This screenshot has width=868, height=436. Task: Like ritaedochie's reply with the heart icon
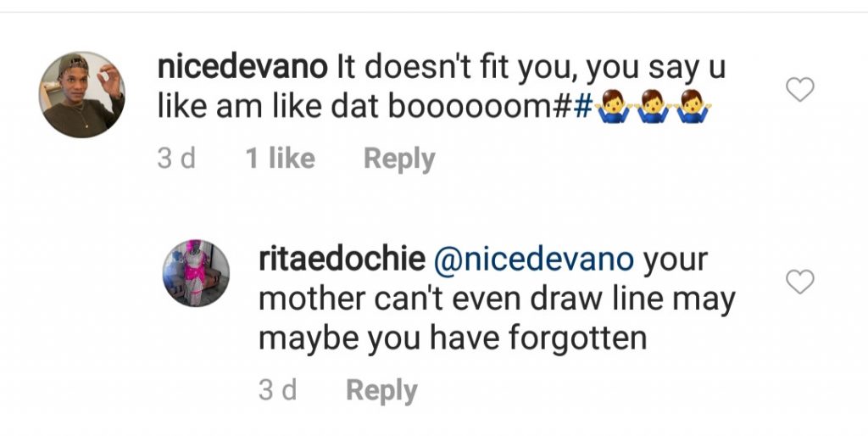coord(800,282)
